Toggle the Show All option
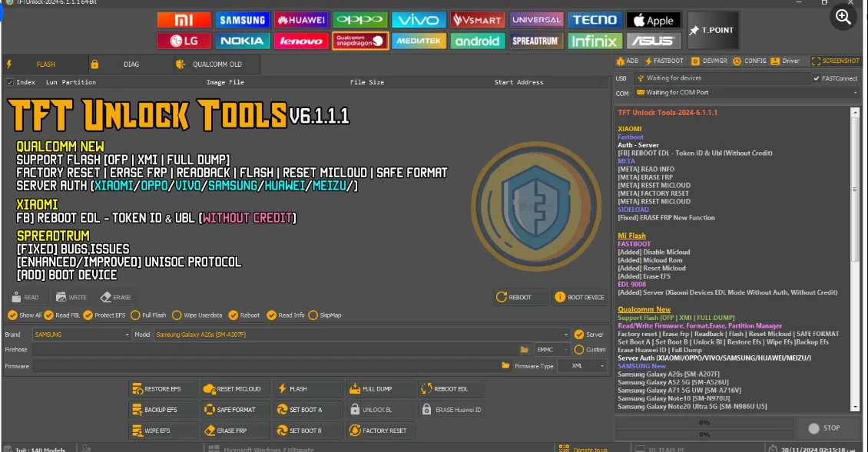The image size is (868, 452). coord(25,315)
